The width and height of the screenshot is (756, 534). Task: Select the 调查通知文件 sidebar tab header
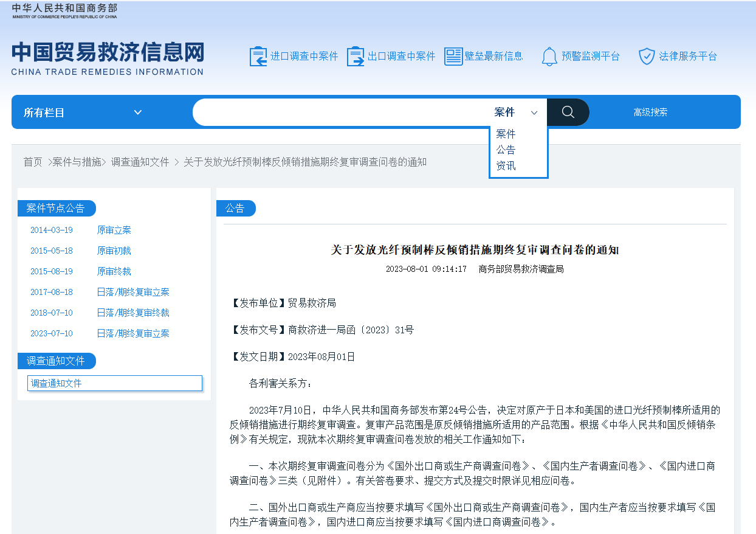click(x=57, y=361)
